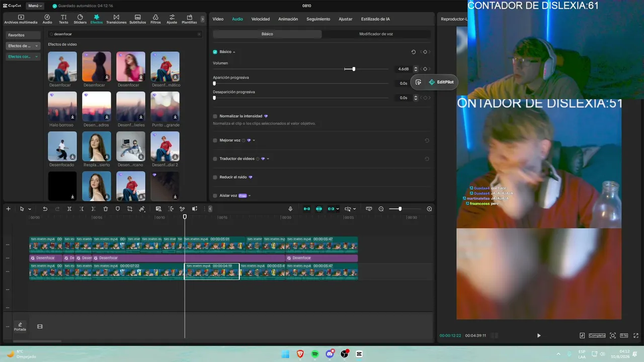Add a keyframe for Volumen
Image resolution: width=644 pixels, height=362 pixels.
(x=425, y=69)
